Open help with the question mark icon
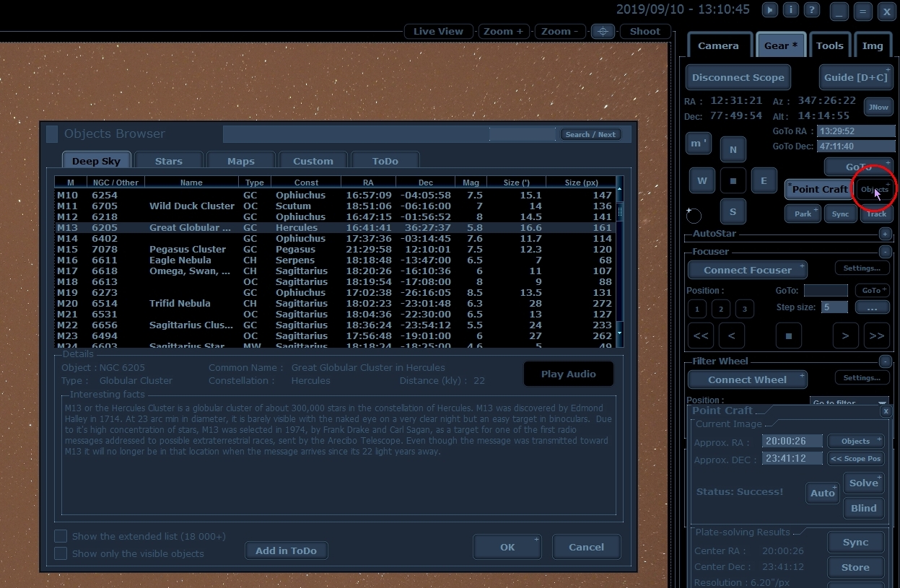Screen dimensions: 900x588 click(812, 10)
